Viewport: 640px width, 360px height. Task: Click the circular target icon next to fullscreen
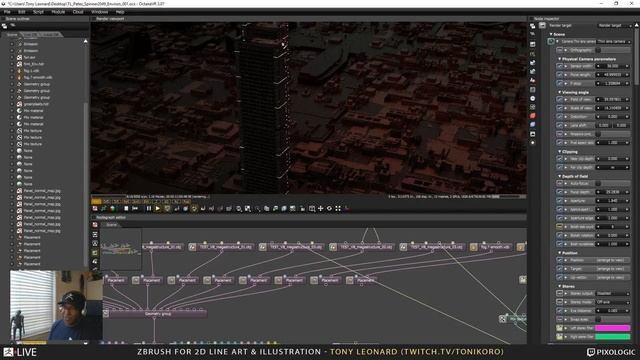329,209
